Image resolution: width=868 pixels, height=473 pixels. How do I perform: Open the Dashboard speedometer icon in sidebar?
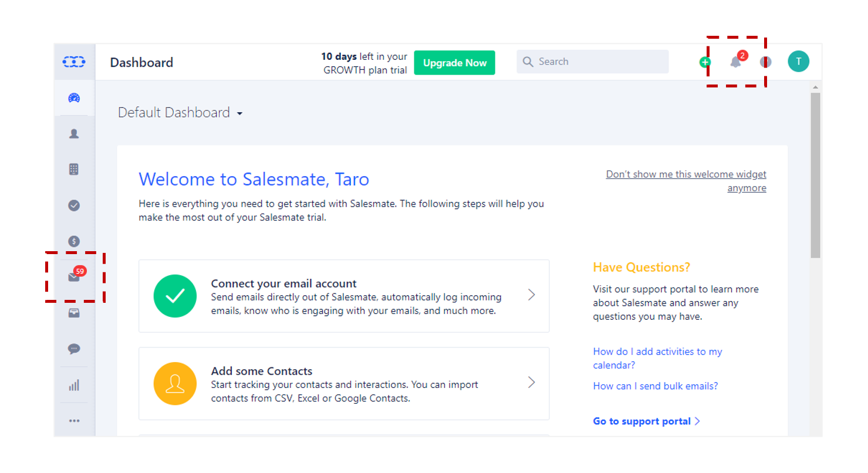click(x=74, y=98)
